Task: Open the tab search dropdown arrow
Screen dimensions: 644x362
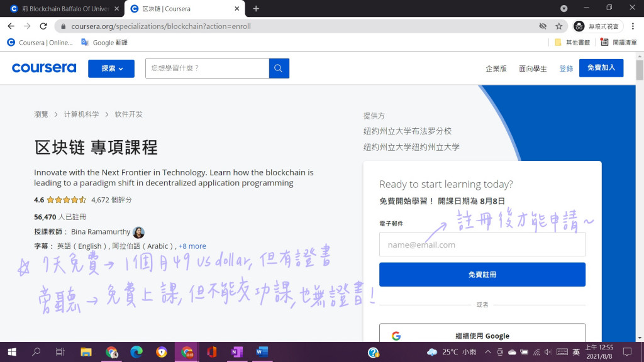Action: point(564,9)
